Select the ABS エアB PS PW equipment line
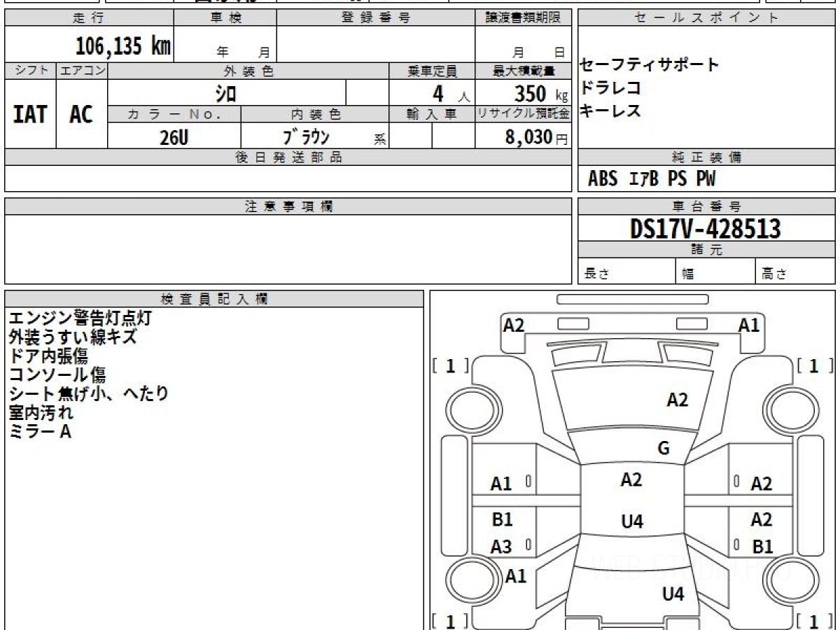Image resolution: width=840 pixels, height=630 pixels. (652, 179)
